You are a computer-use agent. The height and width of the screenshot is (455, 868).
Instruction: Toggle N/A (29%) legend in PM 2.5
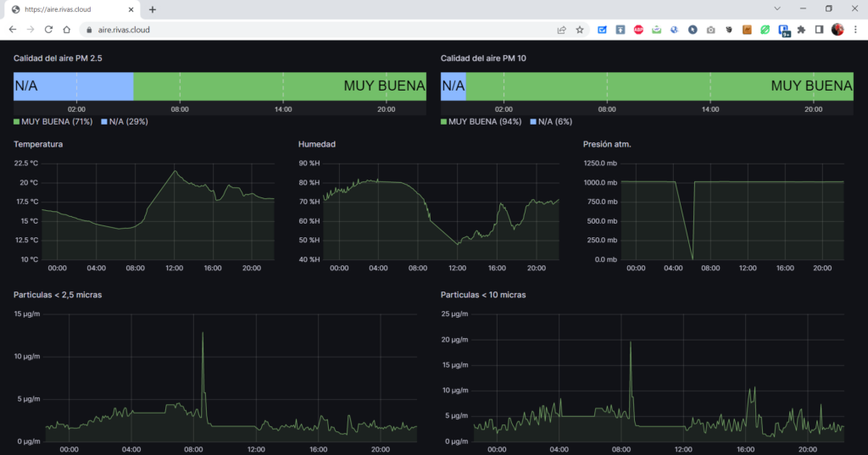[125, 122]
